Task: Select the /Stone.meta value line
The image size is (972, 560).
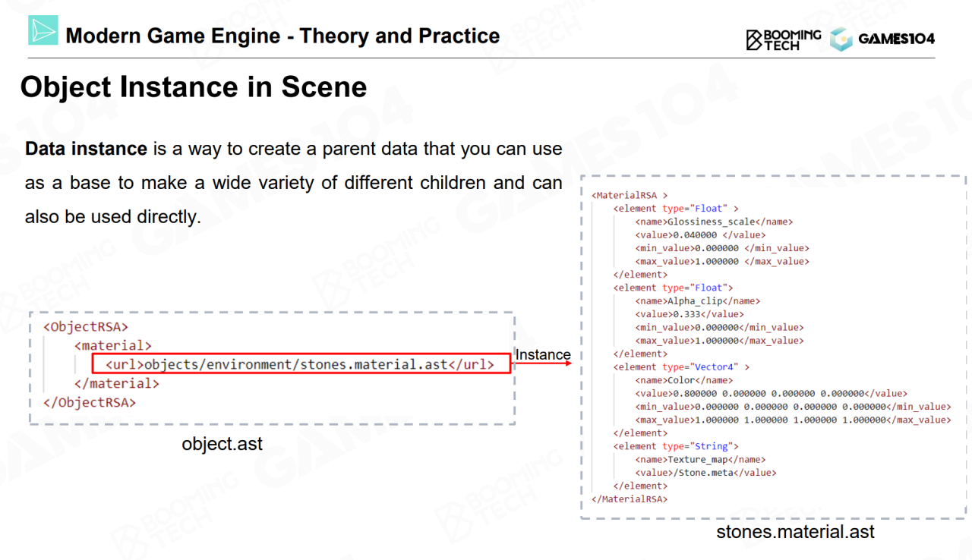Action: tap(705, 473)
